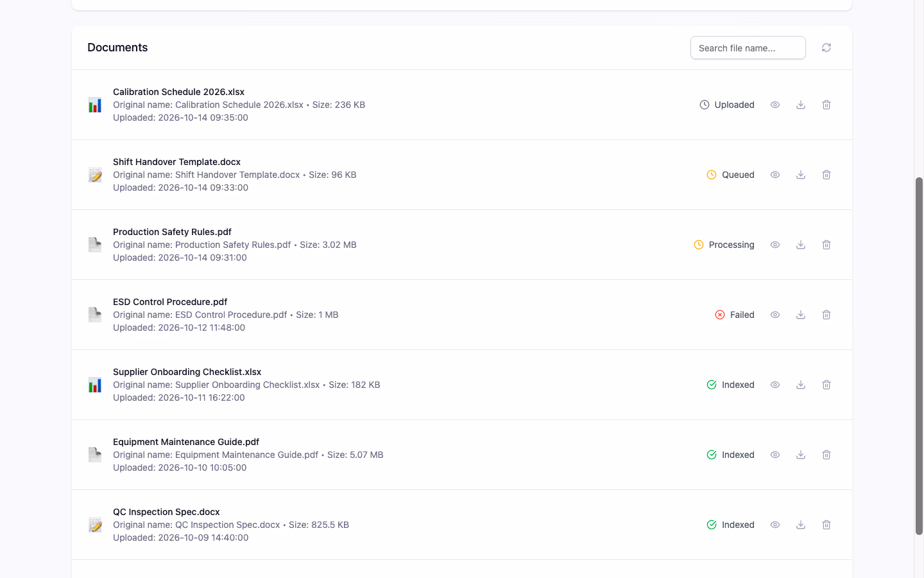Select the Production Safety Rules.pdf title
This screenshot has width=924, height=578.
172,232
